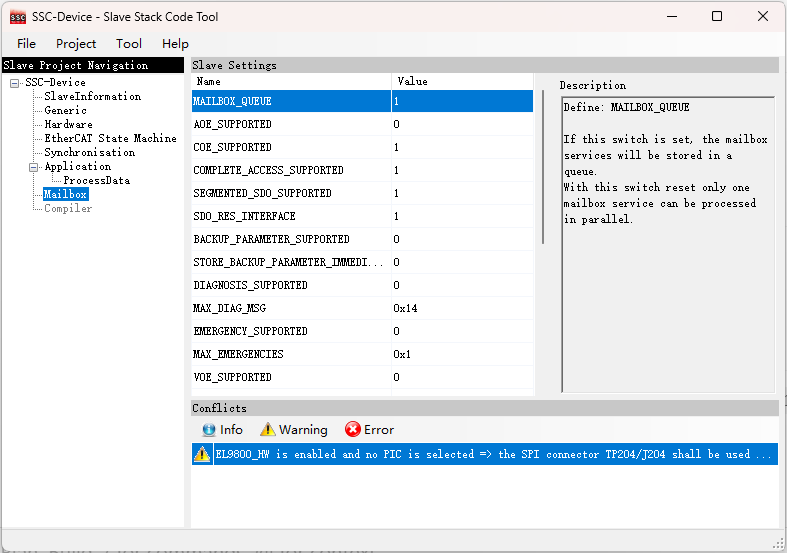This screenshot has height=553, width=787.
Task: Select Generic in navigation tree
Action: pyautogui.click(x=65, y=110)
